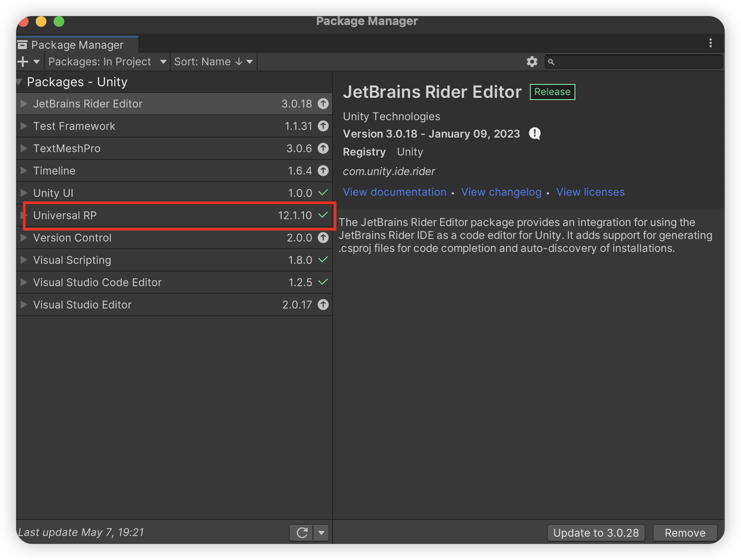Viewport: 741px width, 560px height.
Task: Click the update arrow next to TextMeshPro
Action: pos(323,148)
